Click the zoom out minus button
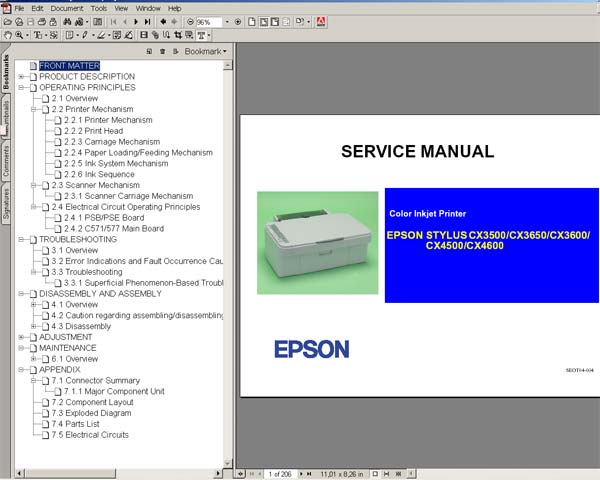Viewport: 600px width, 480px height. [190, 22]
